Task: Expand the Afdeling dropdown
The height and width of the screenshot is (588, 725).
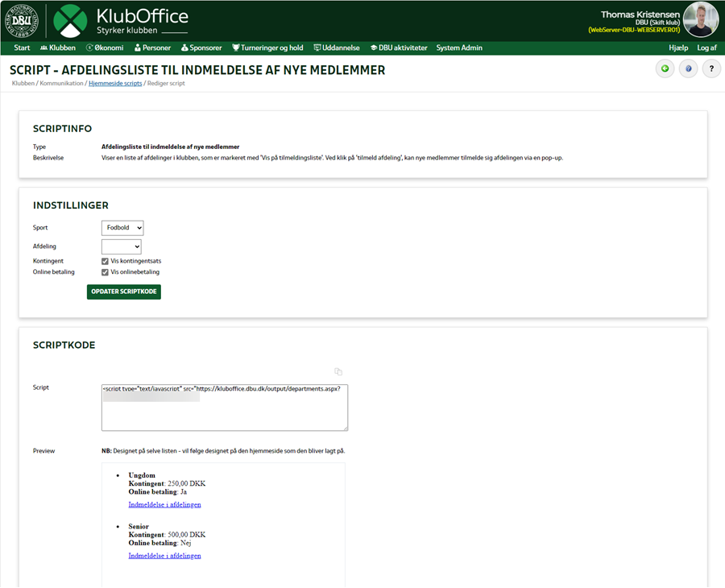Action: pyautogui.click(x=122, y=246)
